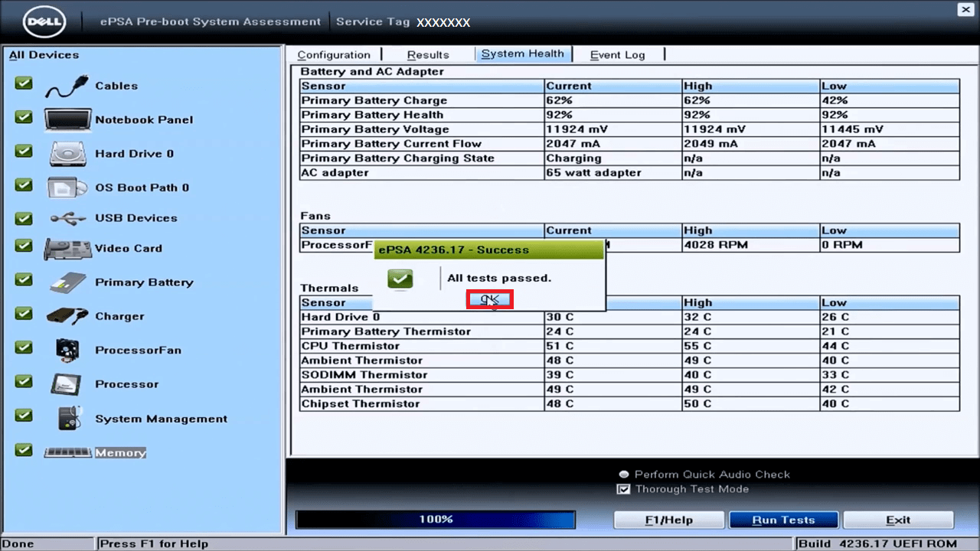Click the Exit button
The image size is (980, 551).
pyautogui.click(x=898, y=520)
